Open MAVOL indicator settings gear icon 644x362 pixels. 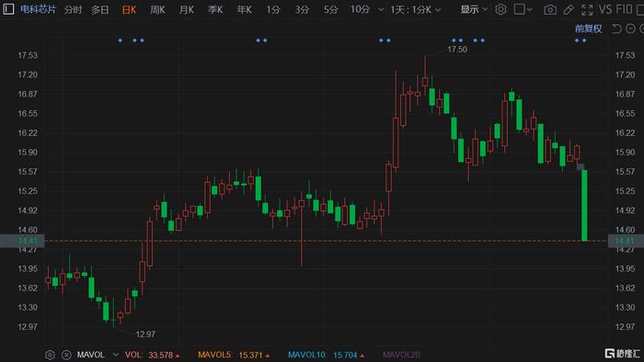50,355
